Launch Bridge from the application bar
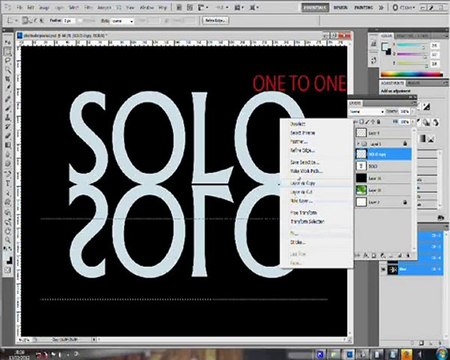450x360 pixels. (179, 7)
